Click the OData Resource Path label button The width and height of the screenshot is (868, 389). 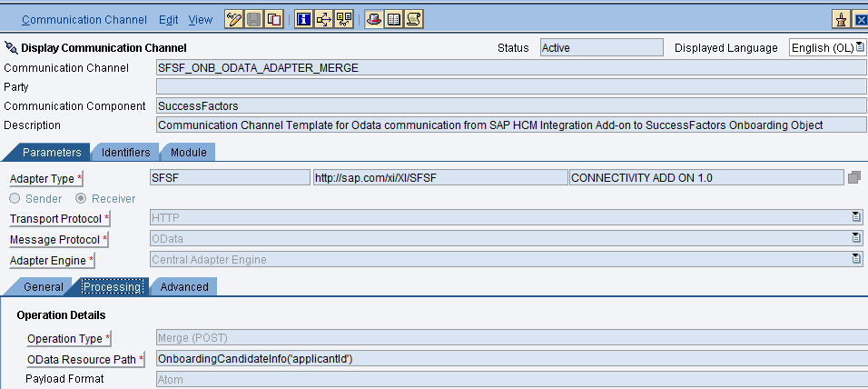coord(85,359)
